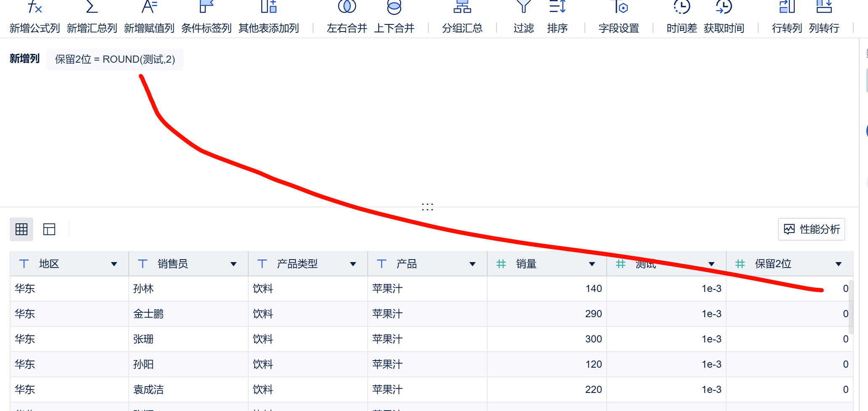Select the 保留2位 = ROUND(测试,2) formula tag
This screenshot has height=411, width=868.
115,59
